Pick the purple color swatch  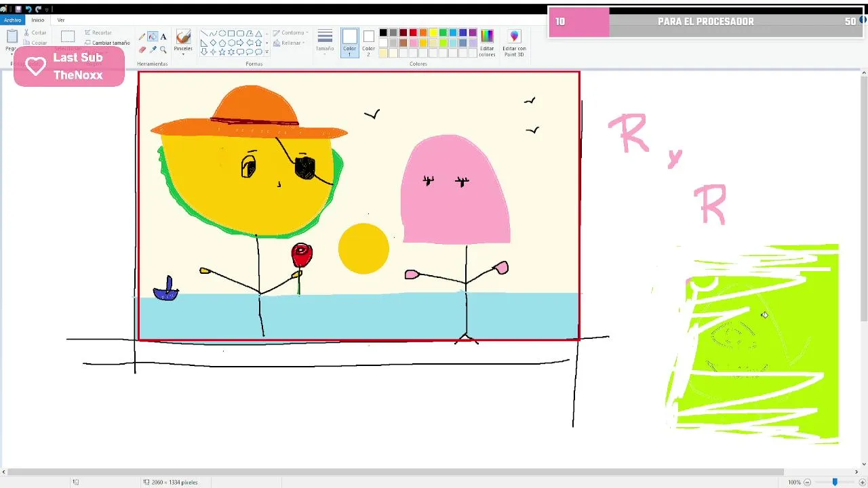click(x=473, y=33)
